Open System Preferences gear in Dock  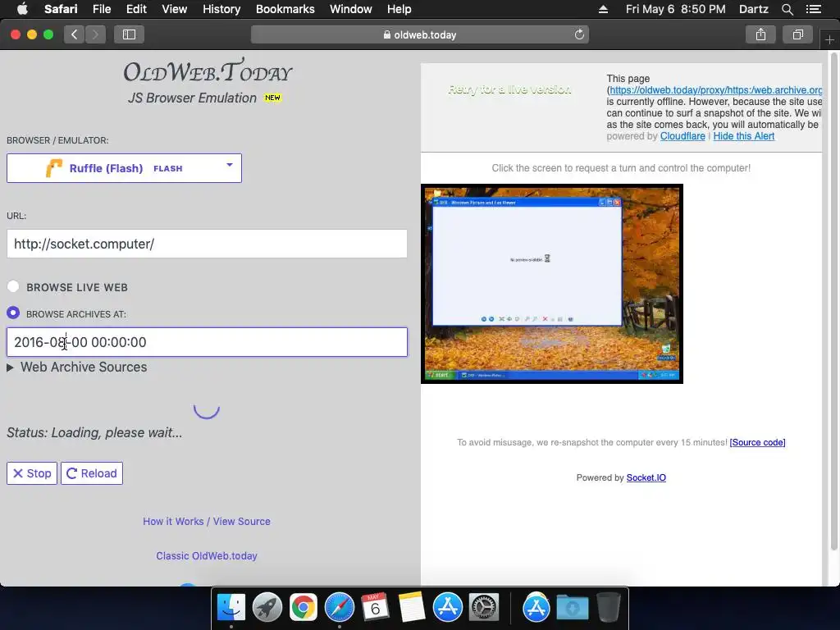tap(484, 608)
